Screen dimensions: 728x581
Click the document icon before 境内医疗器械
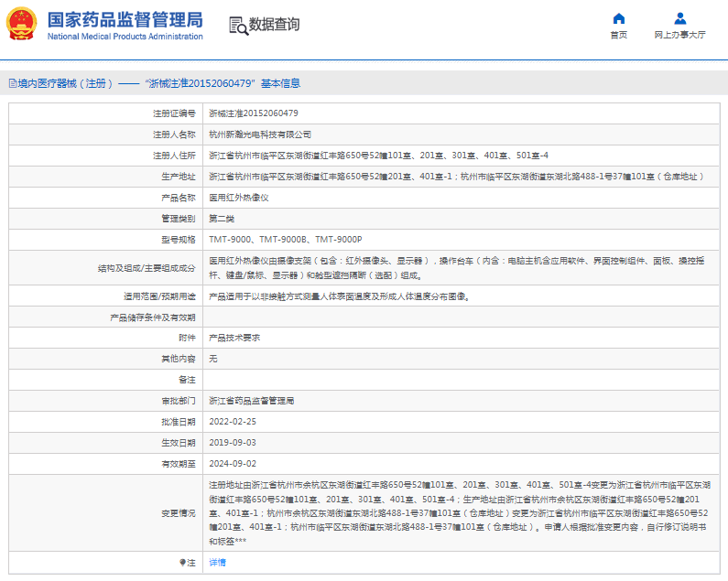(11, 83)
